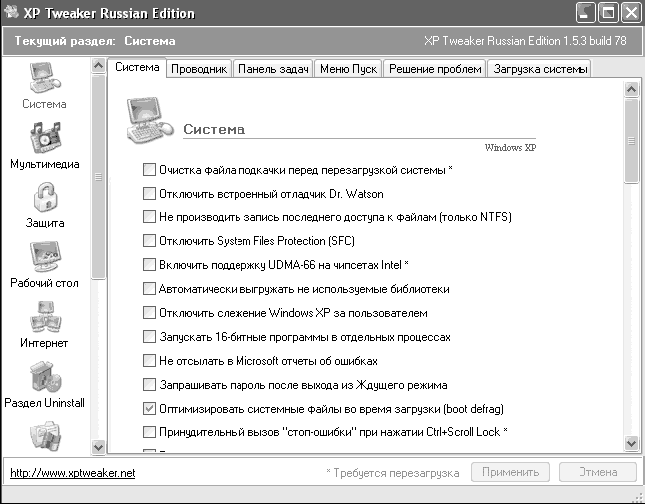
Task: Click the Рабочий стол sidebar label
Action: (x=44, y=283)
